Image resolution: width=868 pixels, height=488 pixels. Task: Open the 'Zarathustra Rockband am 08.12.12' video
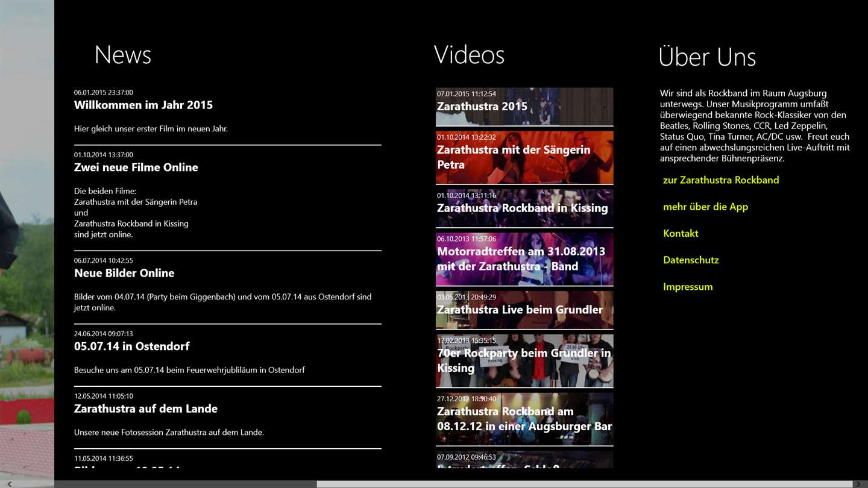(x=524, y=419)
